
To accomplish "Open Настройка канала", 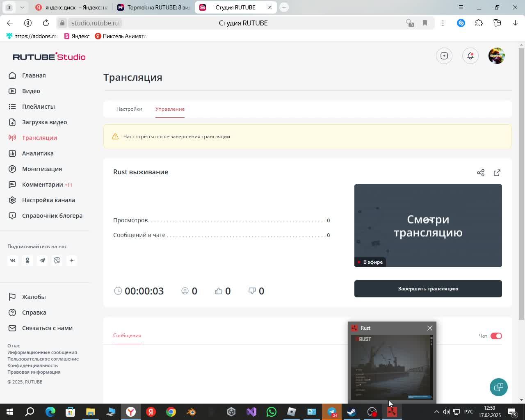I will pos(48,200).
